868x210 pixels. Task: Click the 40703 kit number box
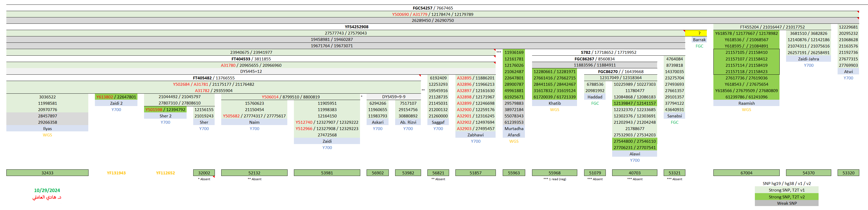[635, 173]
